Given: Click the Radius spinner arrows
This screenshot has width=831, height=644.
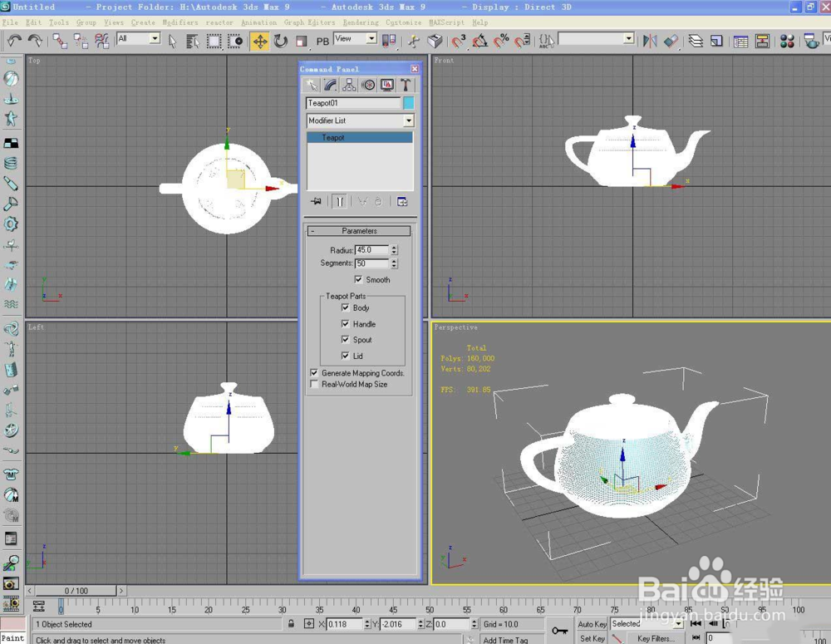Looking at the screenshot, I should click(394, 249).
